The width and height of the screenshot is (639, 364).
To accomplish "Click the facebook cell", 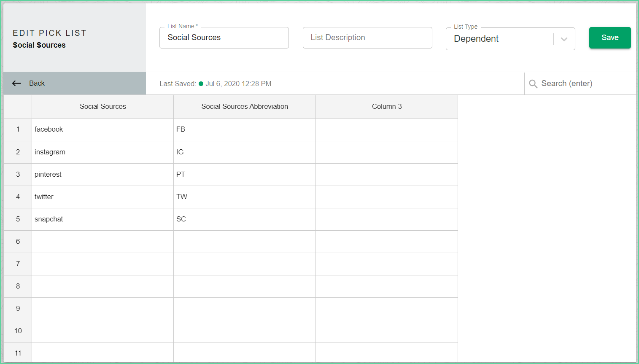I will tap(103, 129).
